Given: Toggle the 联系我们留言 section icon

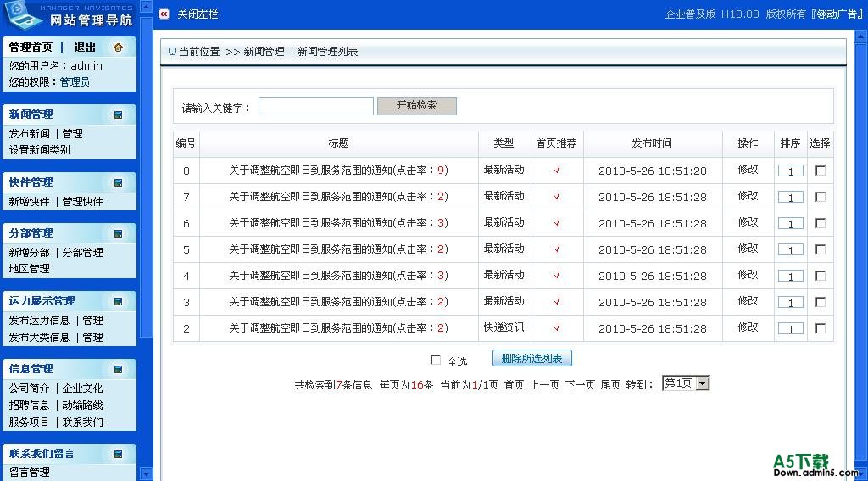Looking at the screenshot, I should (x=119, y=454).
